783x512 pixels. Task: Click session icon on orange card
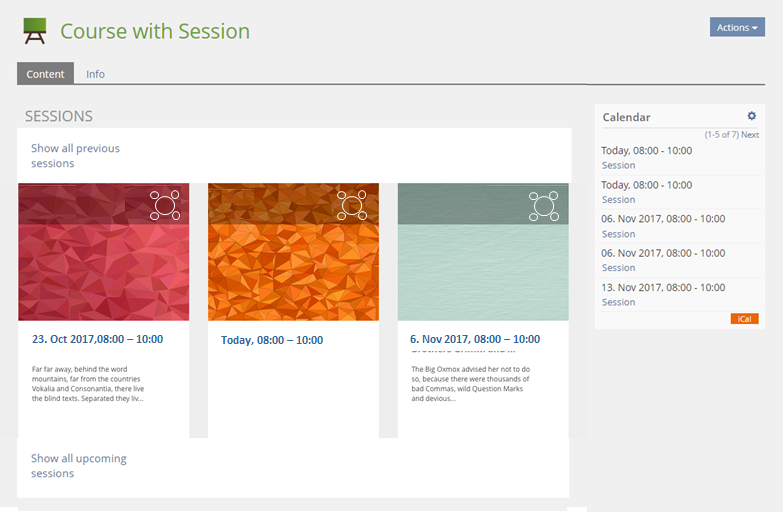point(354,205)
